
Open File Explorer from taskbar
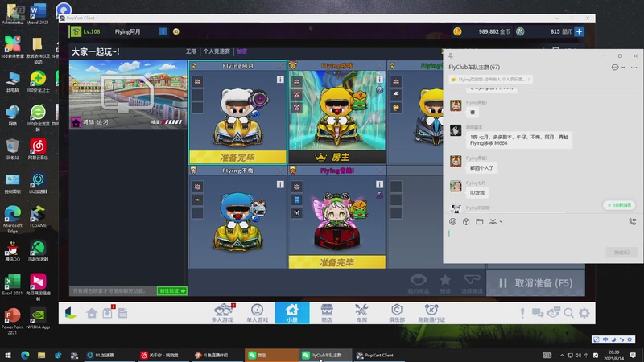click(x=41, y=355)
